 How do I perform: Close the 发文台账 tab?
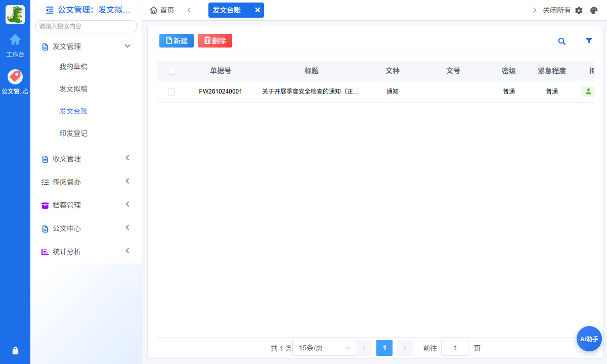pyautogui.click(x=257, y=10)
